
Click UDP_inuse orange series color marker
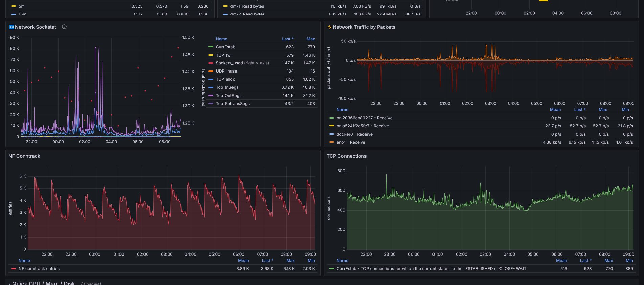(x=210, y=71)
